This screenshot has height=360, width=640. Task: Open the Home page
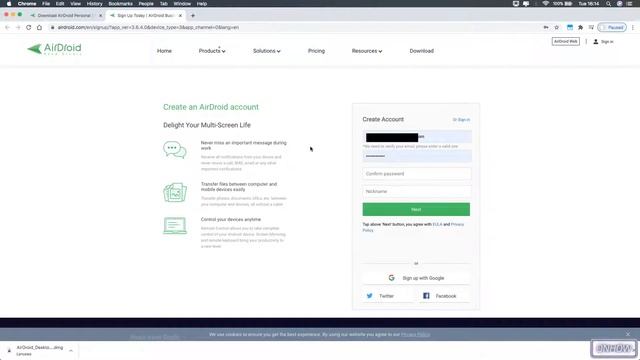(x=164, y=51)
